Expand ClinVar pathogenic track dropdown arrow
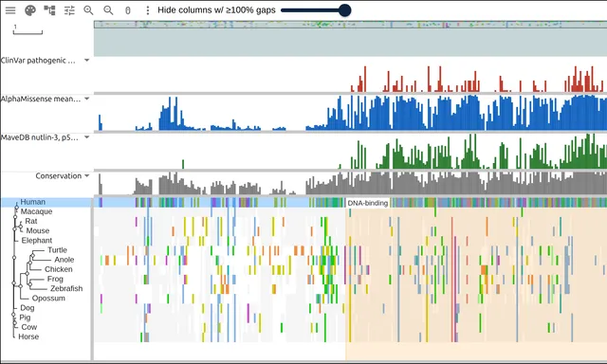Viewport: 607px width, 364px height. point(86,60)
